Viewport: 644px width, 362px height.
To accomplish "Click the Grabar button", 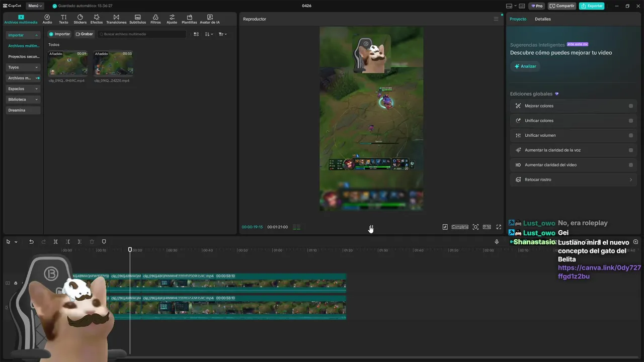I will 84,34.
